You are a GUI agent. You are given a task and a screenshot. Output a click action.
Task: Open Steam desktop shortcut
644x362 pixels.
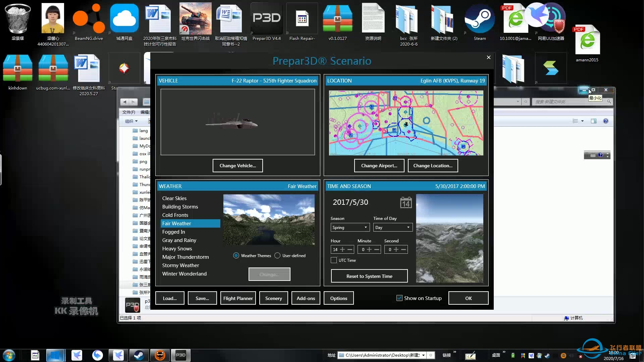480,22
